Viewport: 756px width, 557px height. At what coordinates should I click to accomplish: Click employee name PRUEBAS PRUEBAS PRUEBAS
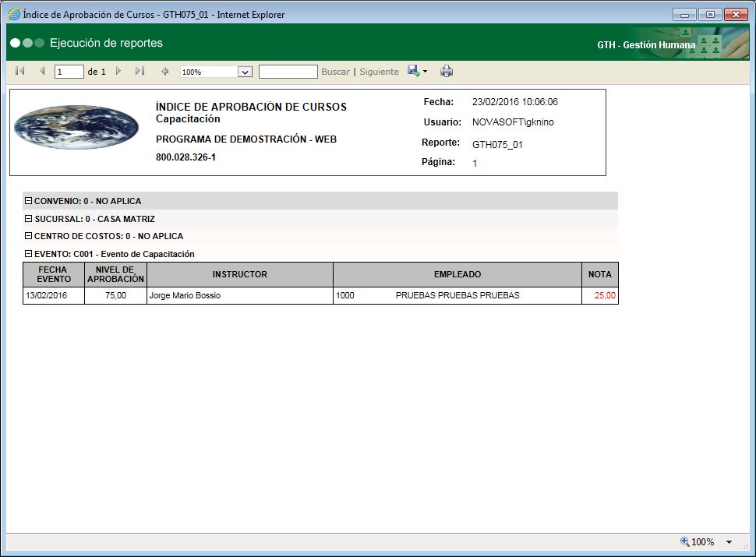(457, 295)
